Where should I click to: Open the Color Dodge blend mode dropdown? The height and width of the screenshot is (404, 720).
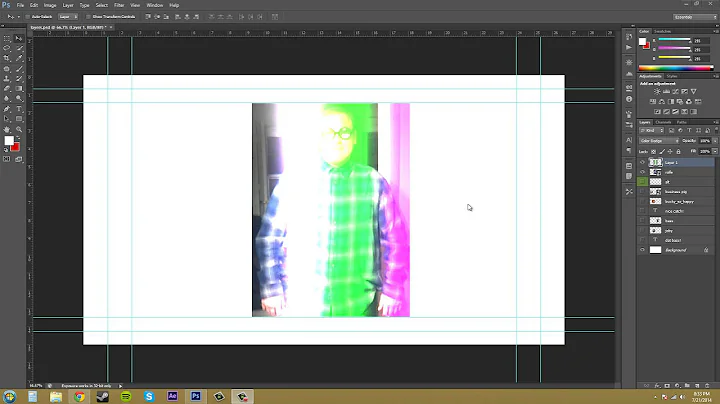click(x=659, y=141)
